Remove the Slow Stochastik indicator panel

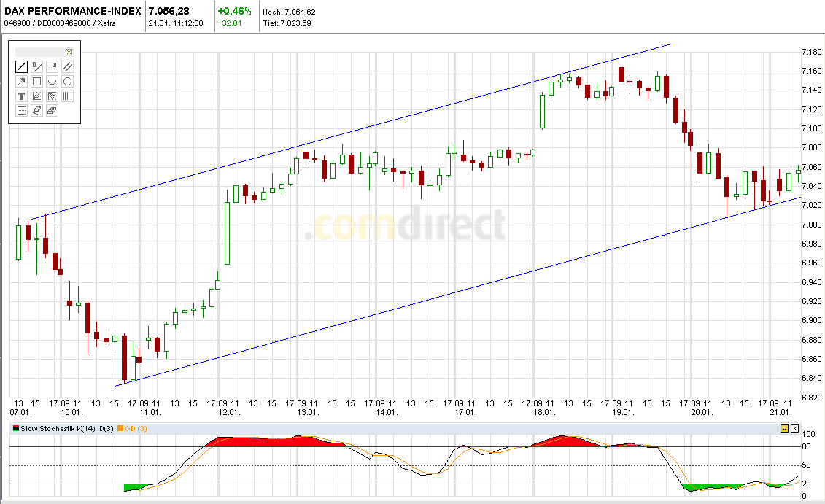[x=794, y=428]
